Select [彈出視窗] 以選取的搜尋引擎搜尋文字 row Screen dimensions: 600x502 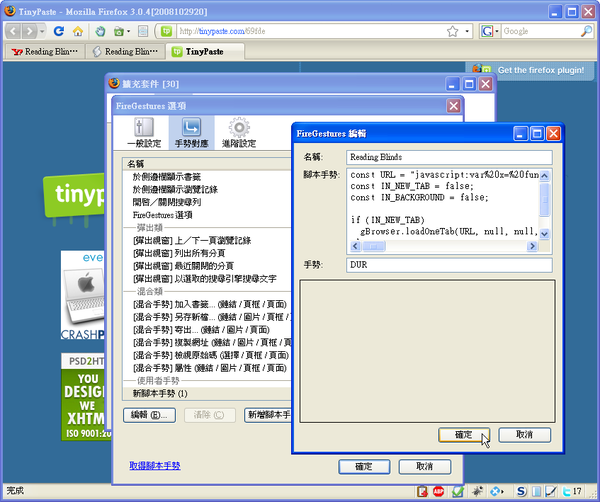[x=207, y=279]
